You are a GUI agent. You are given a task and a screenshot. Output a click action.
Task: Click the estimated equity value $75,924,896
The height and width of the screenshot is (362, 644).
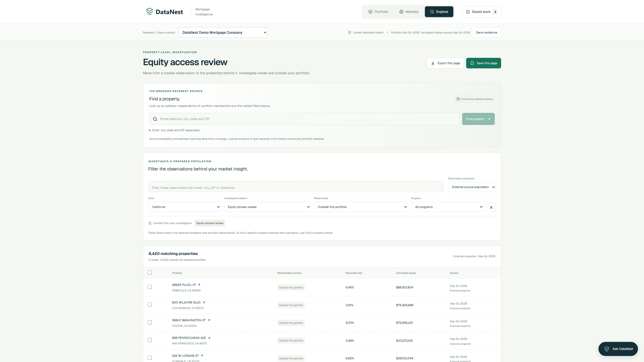(405, 305)
